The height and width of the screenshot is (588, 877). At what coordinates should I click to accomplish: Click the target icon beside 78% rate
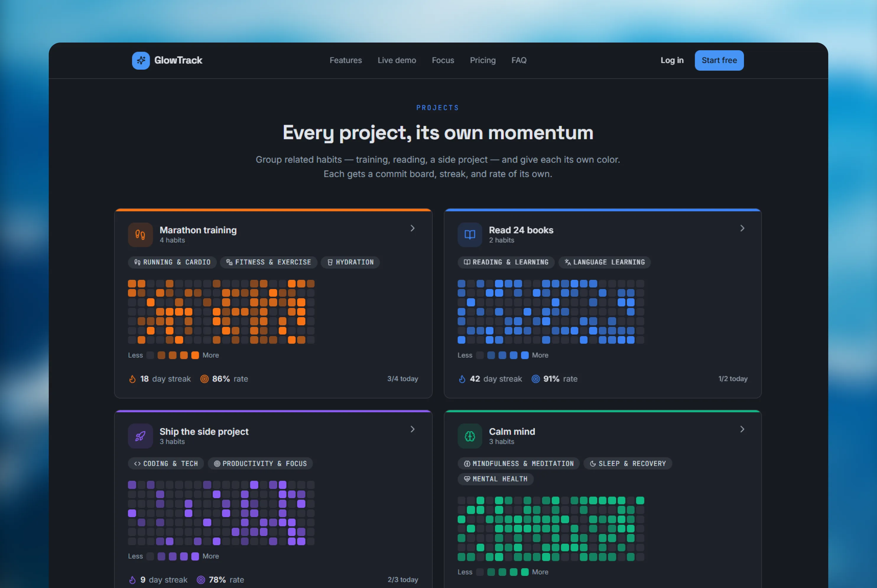click(201, 580)
